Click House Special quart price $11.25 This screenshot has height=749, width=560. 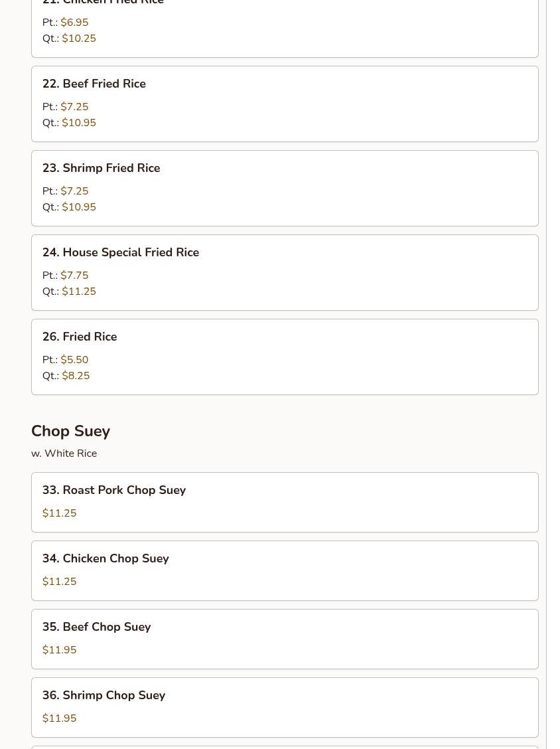(79, 291)
